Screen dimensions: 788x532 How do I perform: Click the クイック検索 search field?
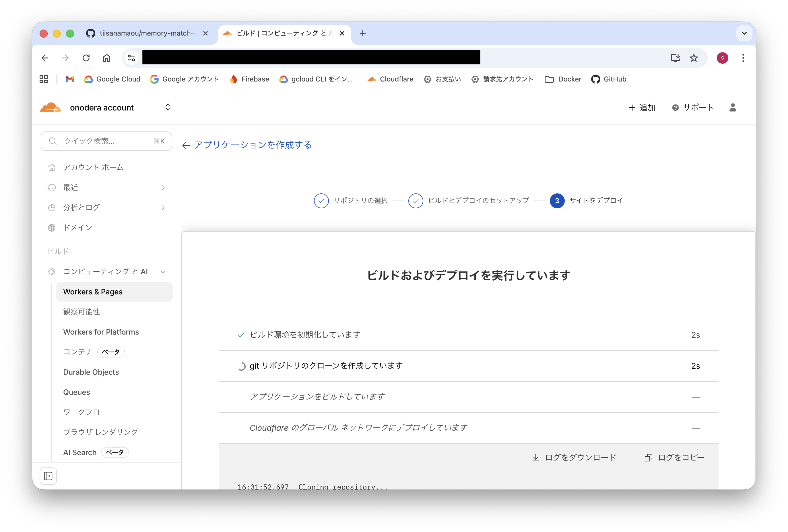pyautogui.click(x=106, y=141)
